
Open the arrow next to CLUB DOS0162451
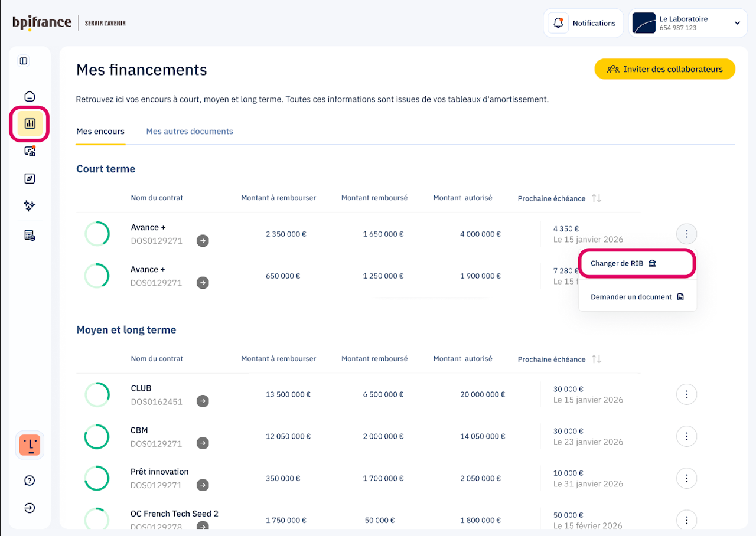203,401
